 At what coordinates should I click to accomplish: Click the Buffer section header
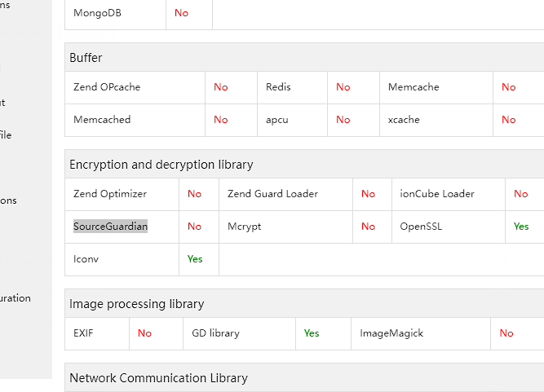point(86,58)
